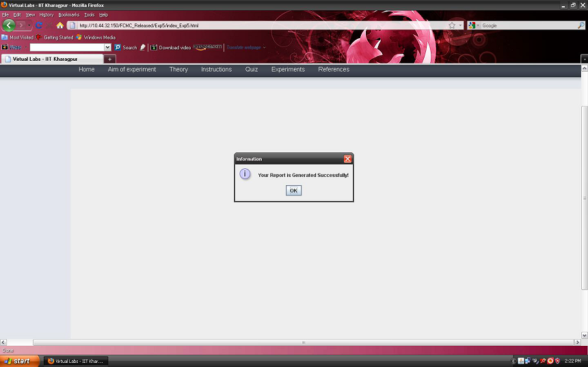The height and width of the screenshot is (367, 588).
Task: Open the Amazon.com toolbar shortcut
Action: [207, 47]
